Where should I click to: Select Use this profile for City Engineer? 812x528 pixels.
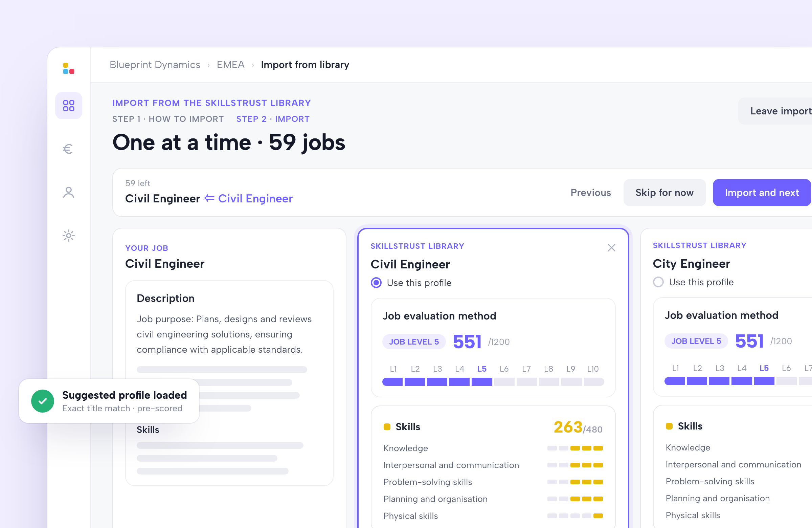coord(658,282)
